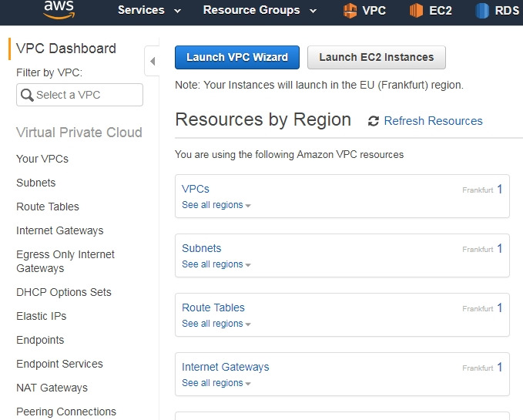Open the Subnets resource card link
Viewport: 523px width, 420px height.
click(202, 248)
